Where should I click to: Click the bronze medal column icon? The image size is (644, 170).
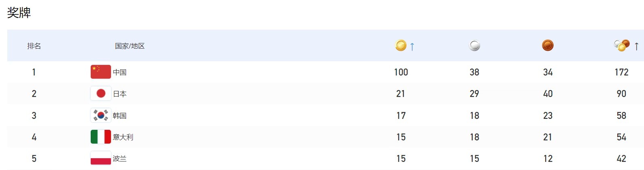[x=548, y=45]
